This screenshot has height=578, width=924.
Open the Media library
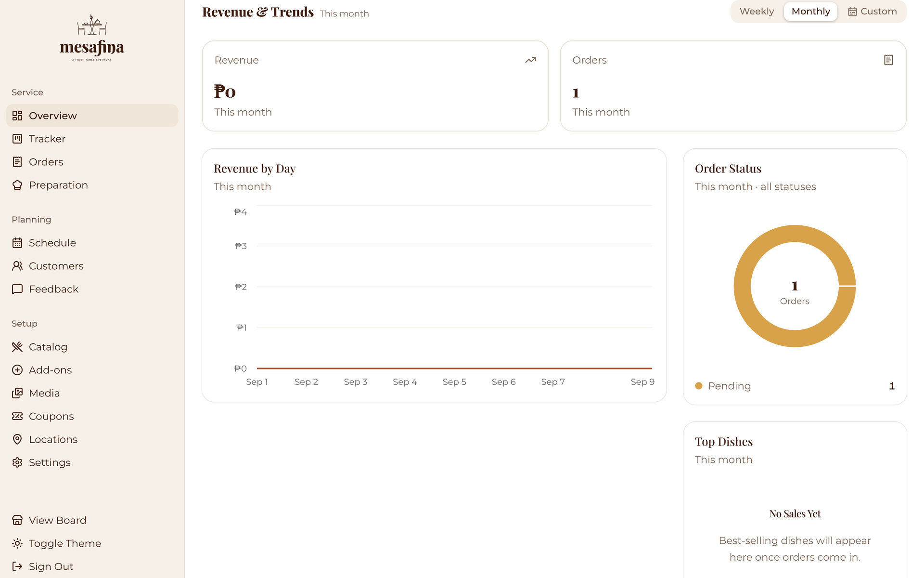(92, 393)
